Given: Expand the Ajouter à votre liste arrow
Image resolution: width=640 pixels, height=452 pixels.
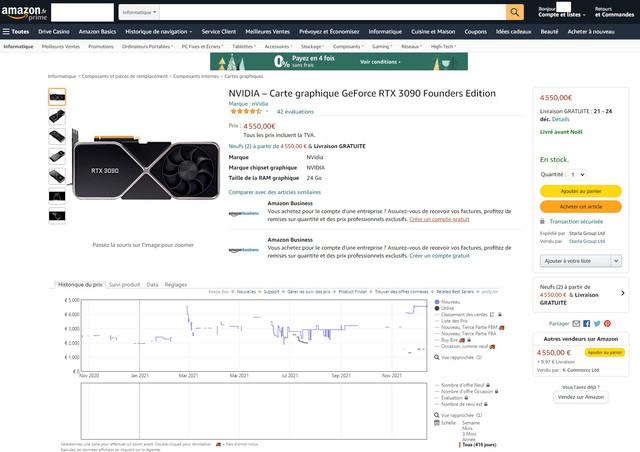Looking at the screenshot, I should 616,261.
